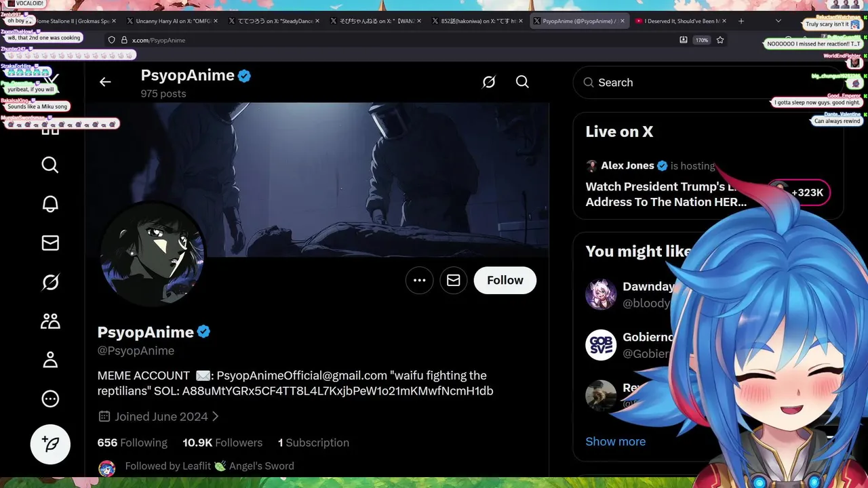Click the @PsyopAnime handle text
Viewport: 868px width, 488px height.
136,351
